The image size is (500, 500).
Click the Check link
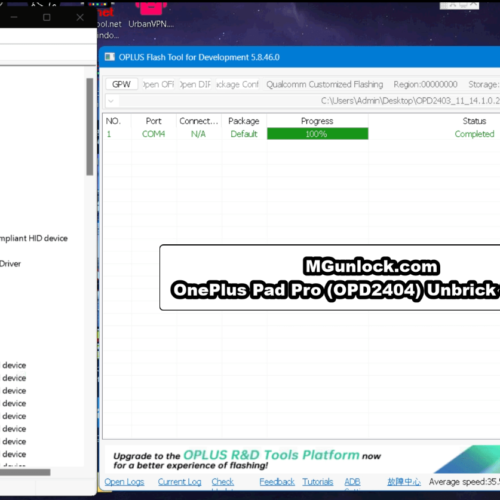pos(223,482)
